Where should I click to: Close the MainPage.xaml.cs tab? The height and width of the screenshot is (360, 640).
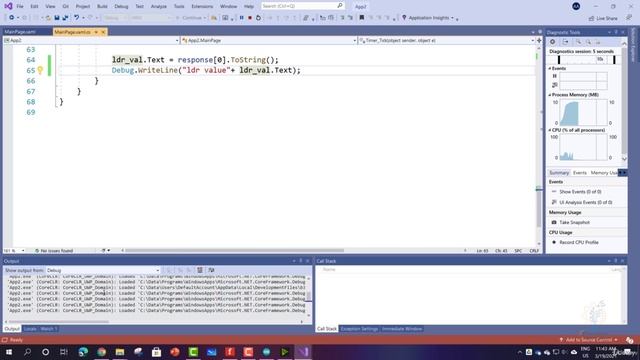click(x=103, y=32)
